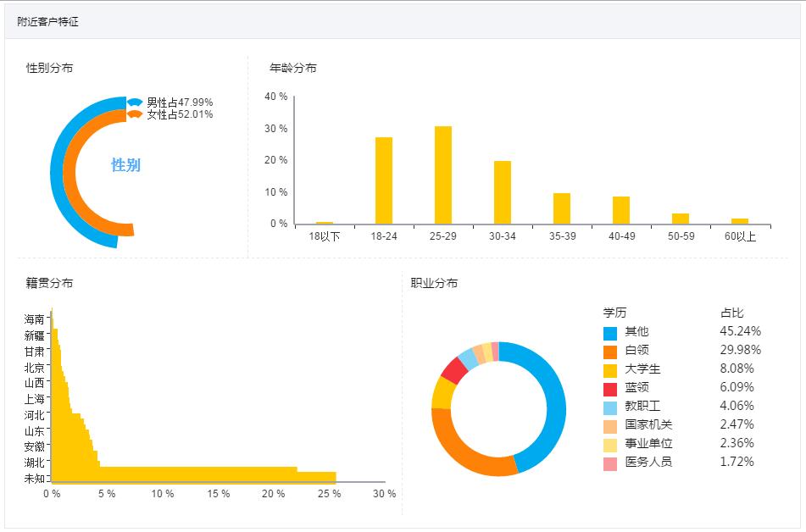Click the 4.06% value

737,406
